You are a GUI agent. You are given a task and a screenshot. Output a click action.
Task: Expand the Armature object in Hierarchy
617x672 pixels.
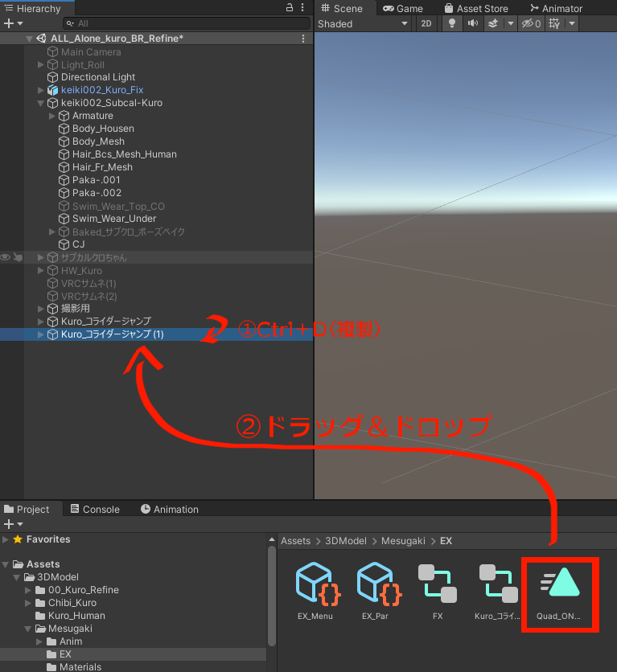[x=53, y=116]
